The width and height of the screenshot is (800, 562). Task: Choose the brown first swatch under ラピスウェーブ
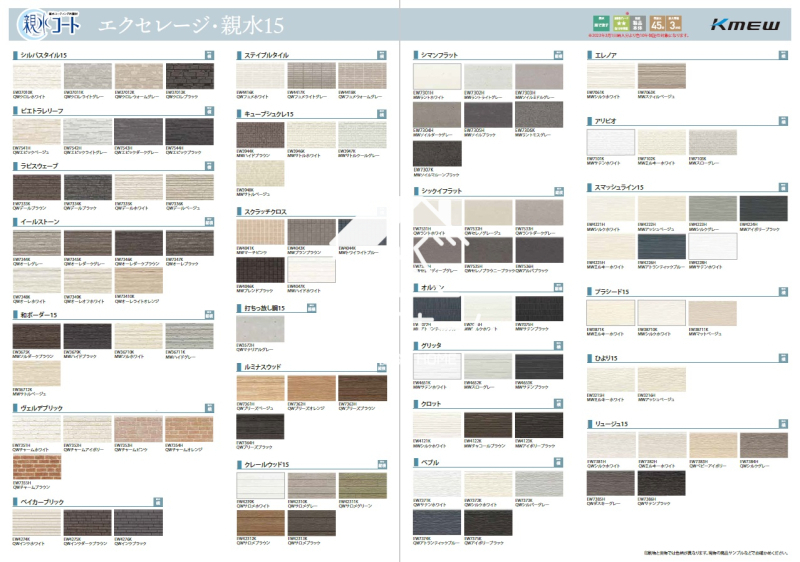pyautogui.click(x=37, y=187)
